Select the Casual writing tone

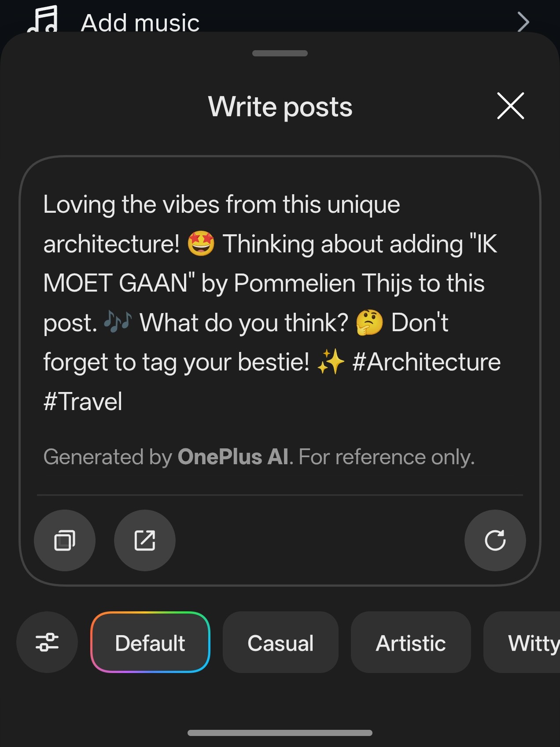click(280, 643)
